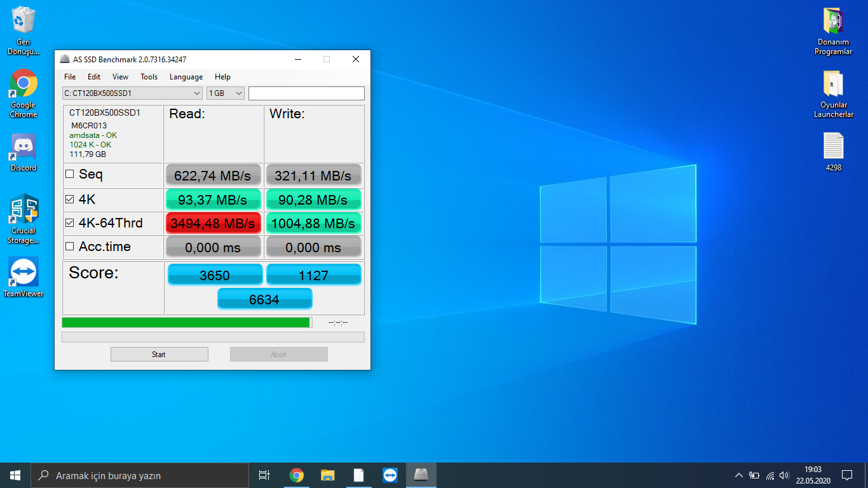
Task: Open the 4298 text file
Action: [x=833, y=152]
